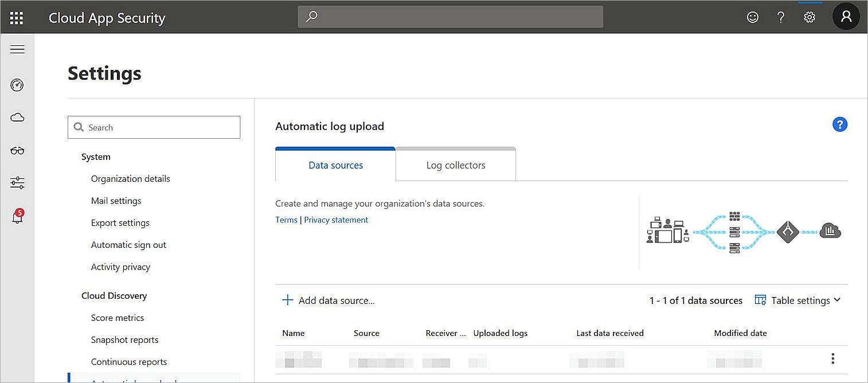Open the Privacy statement link
The width and height of the screenshot is (868, 383).
click(336, 220)
